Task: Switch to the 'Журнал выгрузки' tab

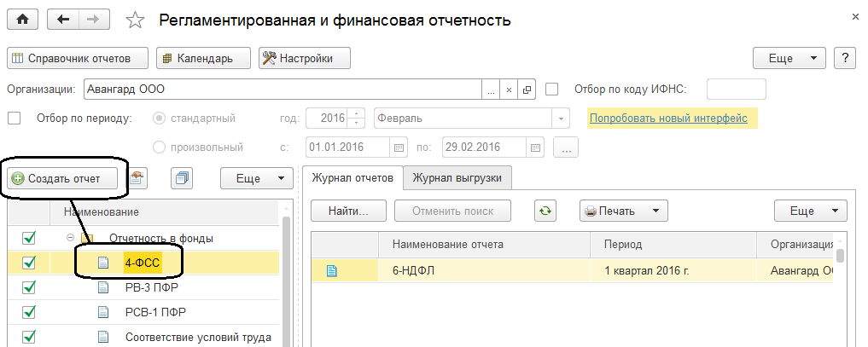Action: (x=457, y=178)
